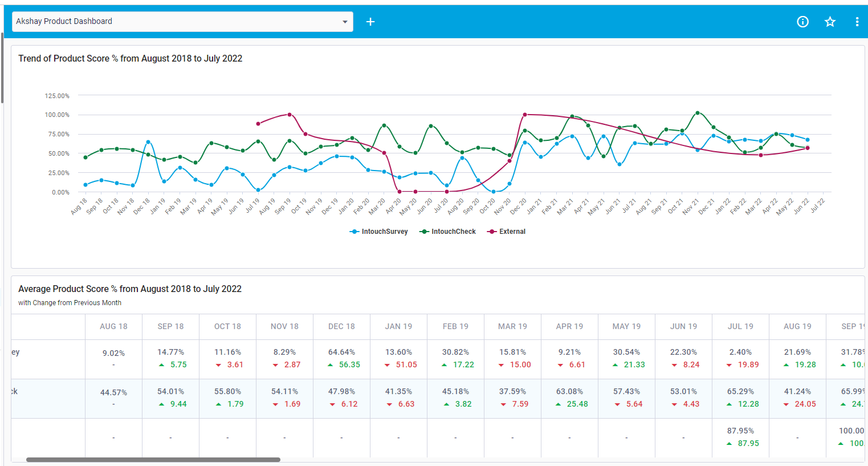Screen dimensions: 868x466
Task: Select the JUN 19 column header
Action: coord(683,326)
